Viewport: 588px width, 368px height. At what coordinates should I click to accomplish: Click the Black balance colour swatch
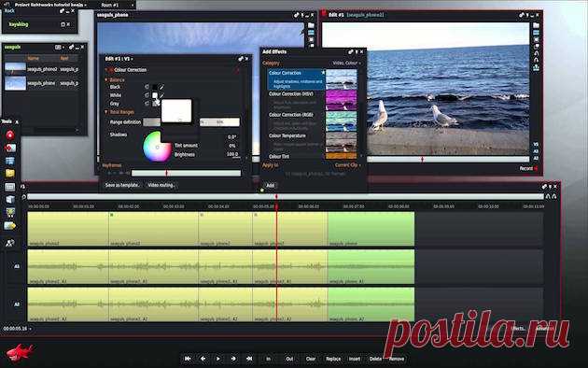(155, 87)
